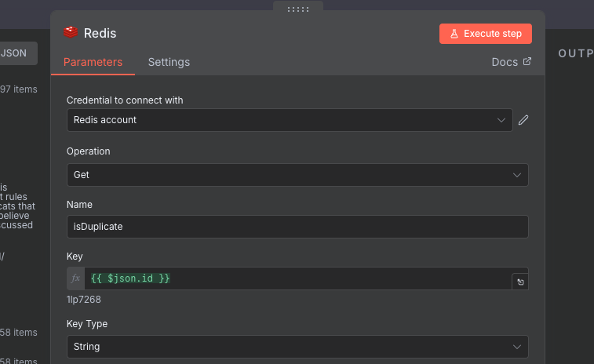Select the Parameters tab
594x364 pixels.
point(93,62)
